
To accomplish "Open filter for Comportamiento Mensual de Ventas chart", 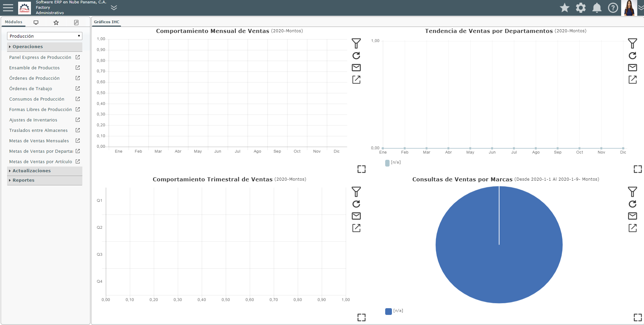I will (356, 43).
